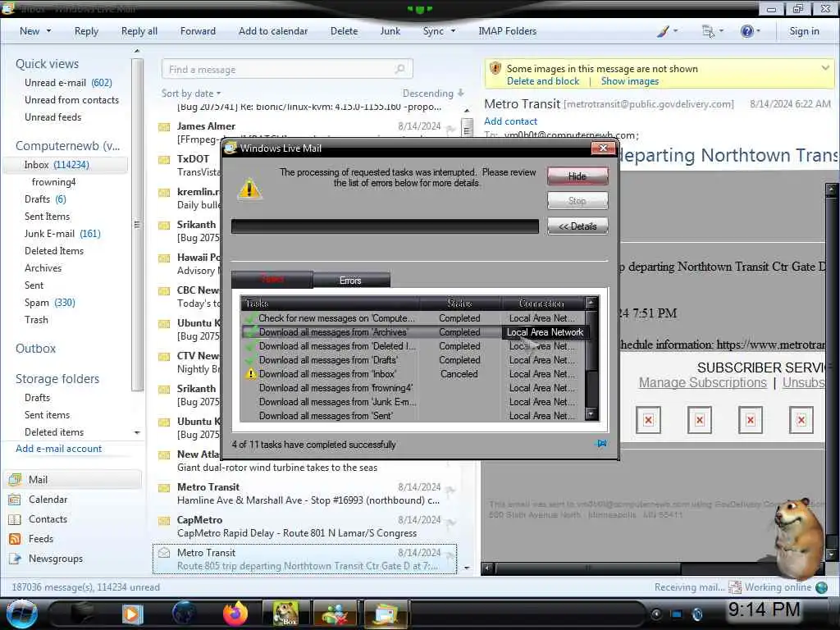Click the search magnifier icon
Image resolution: width=840 pixels, height=630 pixels.
tap(400, 69)
